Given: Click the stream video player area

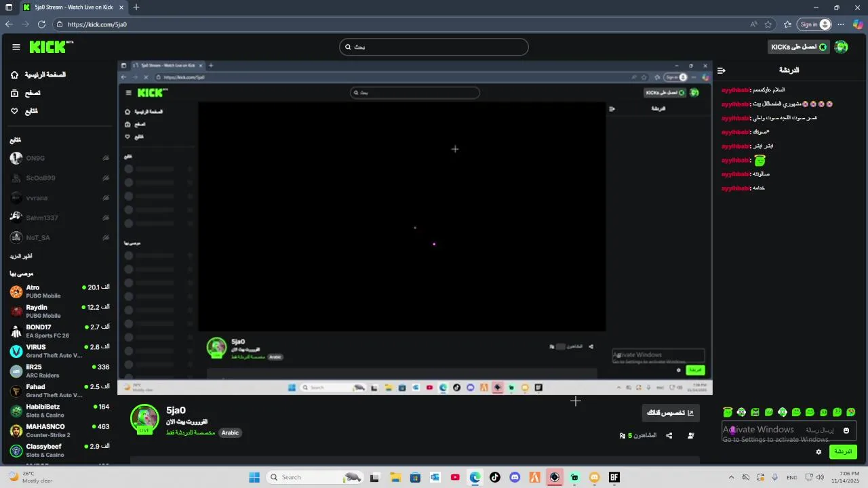Looking at the screenshot, I should point(414,227).
